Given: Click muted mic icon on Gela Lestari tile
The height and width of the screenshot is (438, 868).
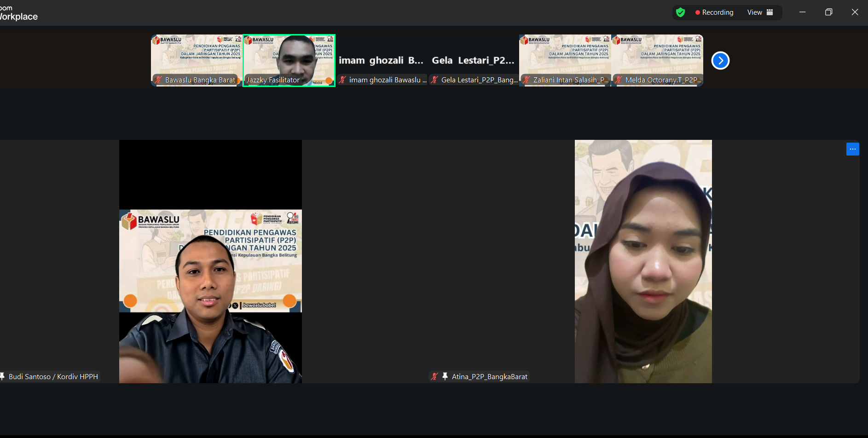Looking at the screenshot, I should (x=434, y=80).
